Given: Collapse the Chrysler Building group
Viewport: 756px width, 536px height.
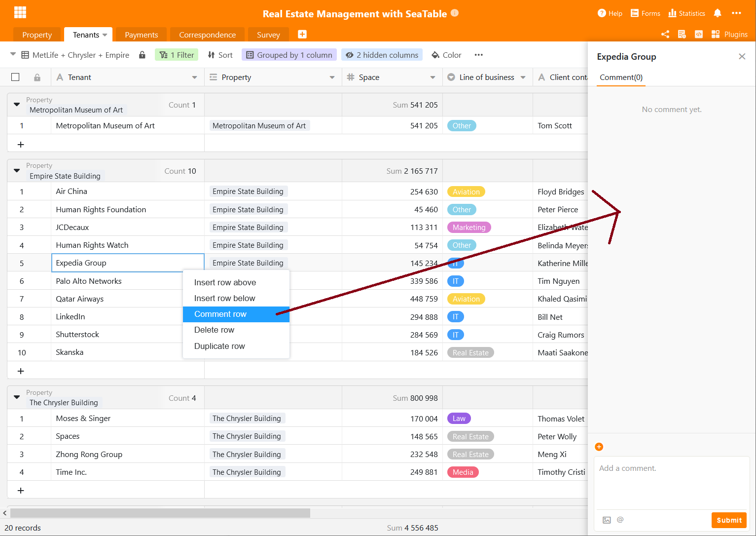Looking at the screenshot, I should [17, 397].
